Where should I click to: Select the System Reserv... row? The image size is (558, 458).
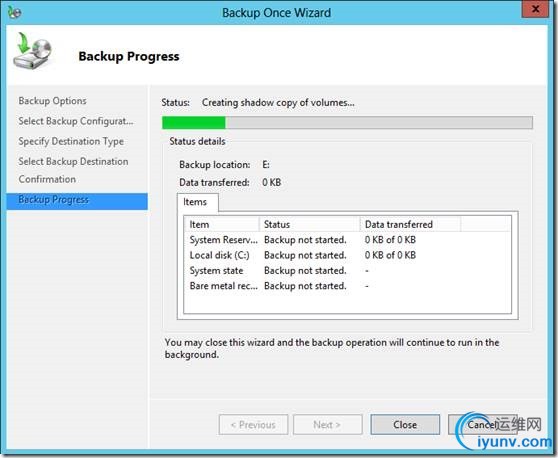point(347,240)
